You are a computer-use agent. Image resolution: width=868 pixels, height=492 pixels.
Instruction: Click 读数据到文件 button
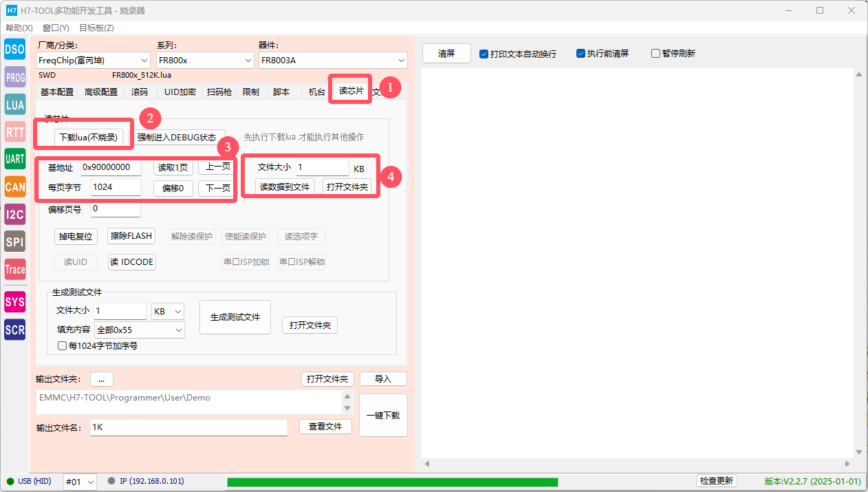click(285, 186)
